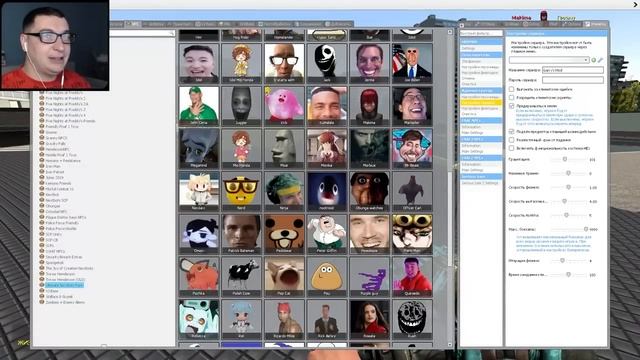Spawn the Moai stone head nextbot
Screen dimensions: 640x360
click(284, 149)
